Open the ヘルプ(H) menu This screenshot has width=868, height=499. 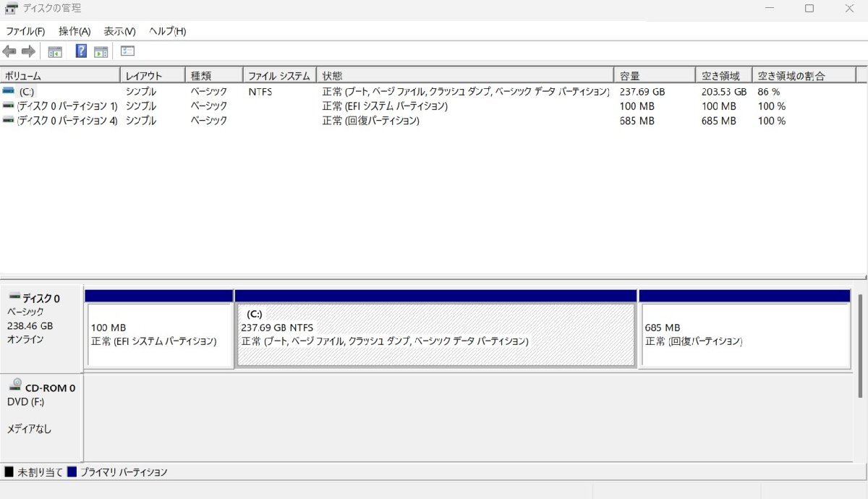pos(166,31)
